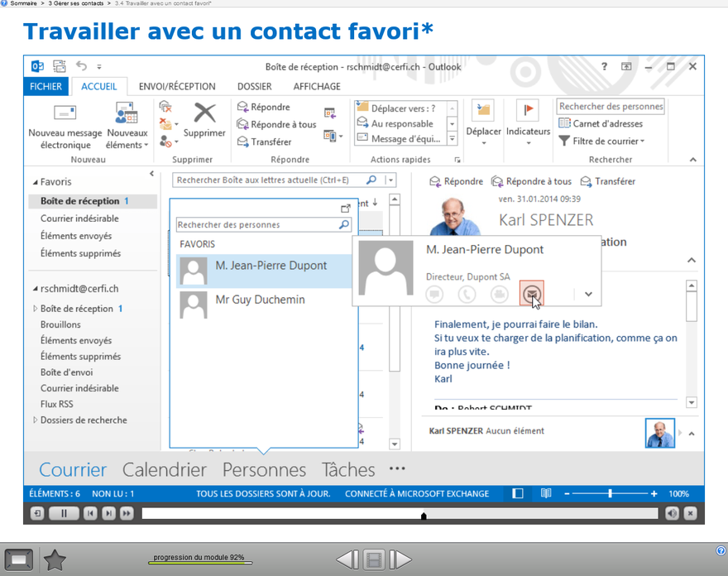The height and width of the screenshot is (576, 728).
Task: Go to Calendrier in the navigation bar
Action: 164,469
